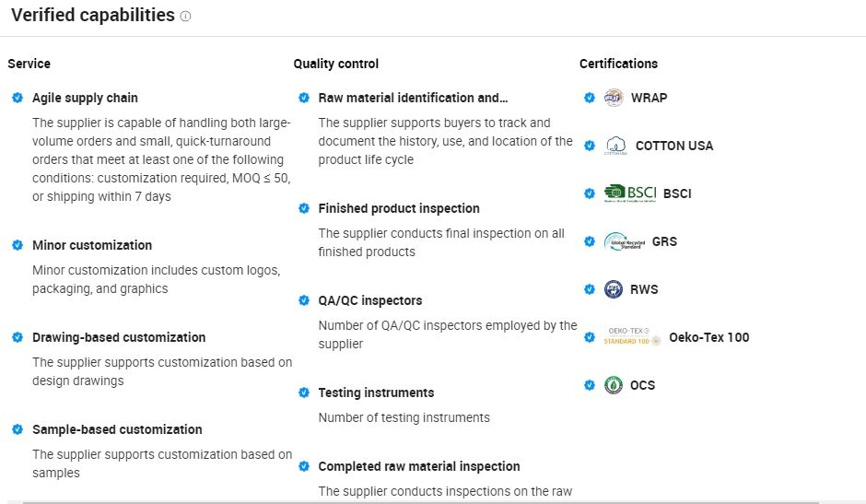Click the Oeko-Tex Standard 100 logo
Screen dimensions: 866x504
pyautogui.click(x=632, y=337)
